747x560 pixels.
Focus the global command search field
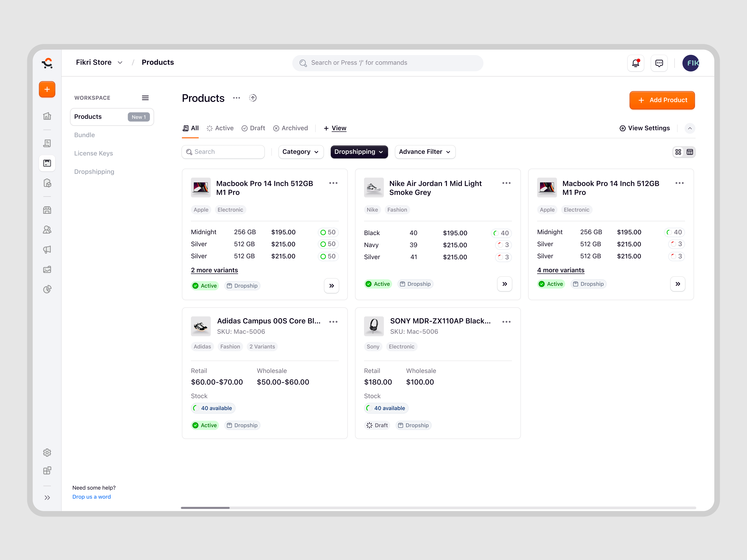click(388, 63)
